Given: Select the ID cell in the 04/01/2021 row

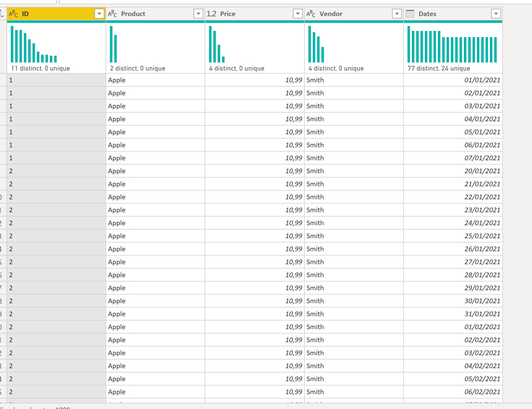Looking at the screenshot, I should coord(56,119).
